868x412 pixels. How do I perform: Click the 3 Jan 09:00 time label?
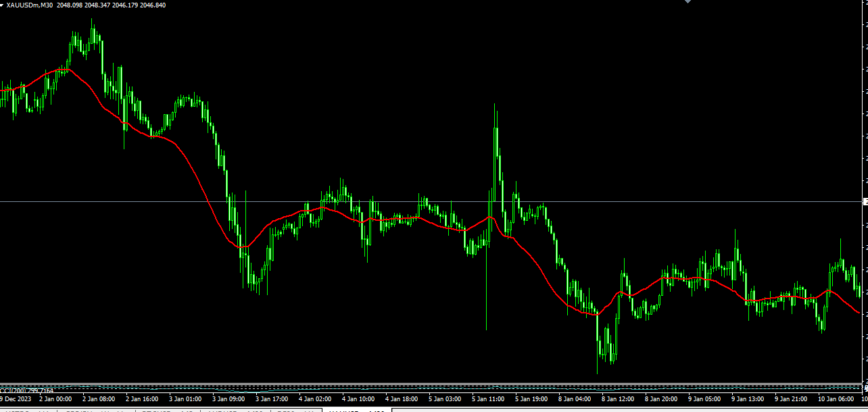228,399
